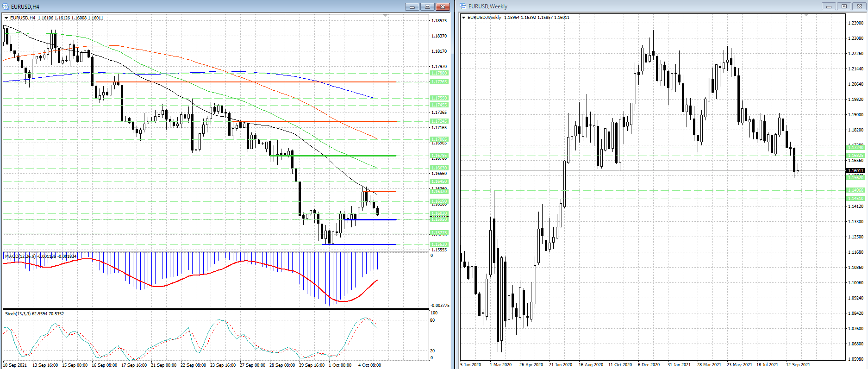
Task: Open the EURUSD,H4 chart header dropdown triangle
Action: (x=6, y=18)
